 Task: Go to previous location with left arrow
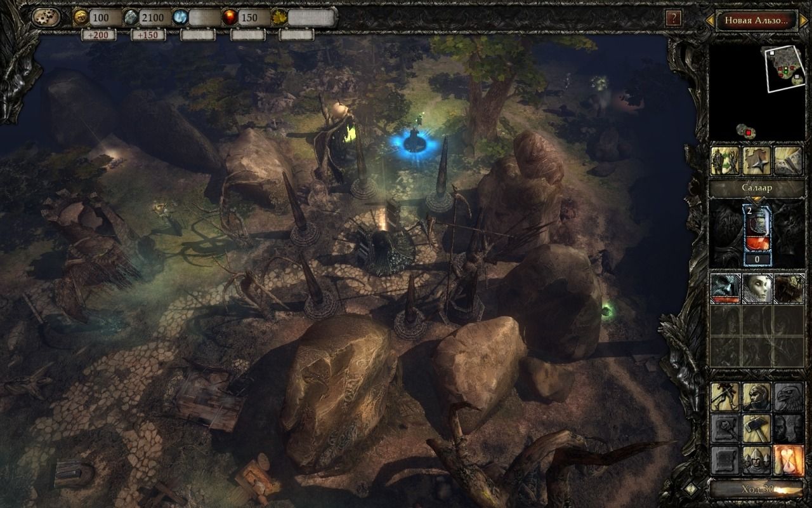coord(710,20)
